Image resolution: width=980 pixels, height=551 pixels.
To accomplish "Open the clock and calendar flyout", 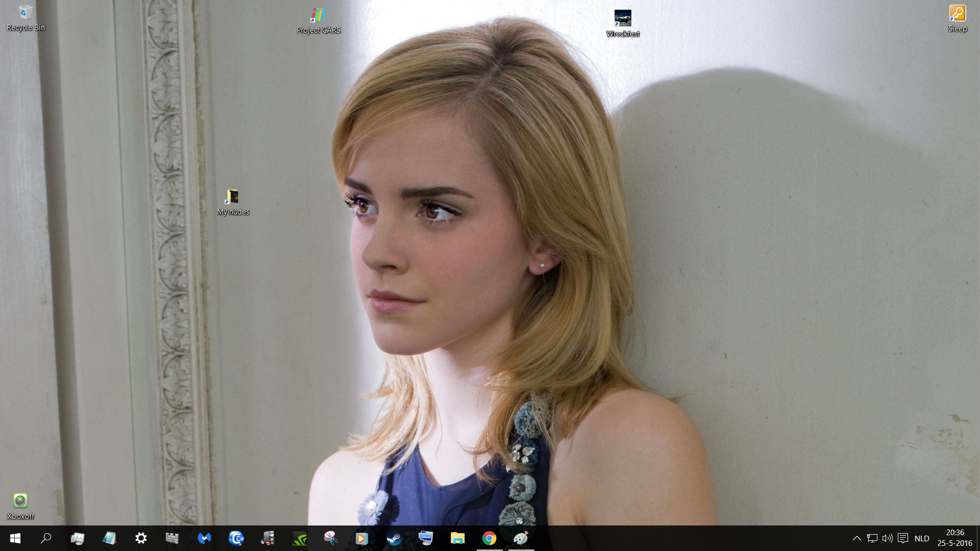I will coord(954,538).
